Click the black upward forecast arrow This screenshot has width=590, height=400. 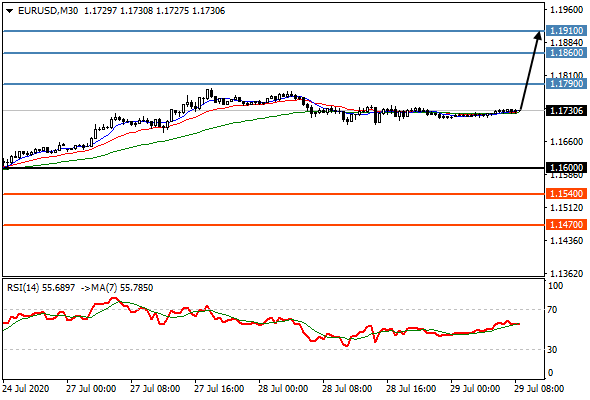tap(531, 71)
